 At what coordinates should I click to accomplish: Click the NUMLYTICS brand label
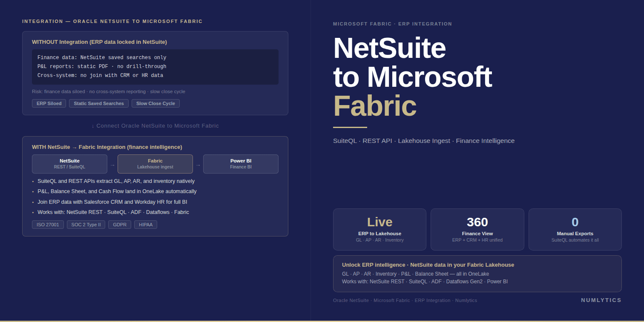[601, 300]
